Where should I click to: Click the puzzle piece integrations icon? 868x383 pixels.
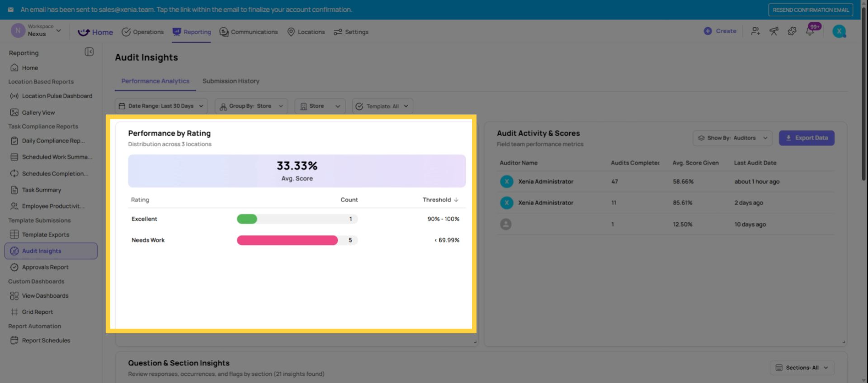pos(792,31)
